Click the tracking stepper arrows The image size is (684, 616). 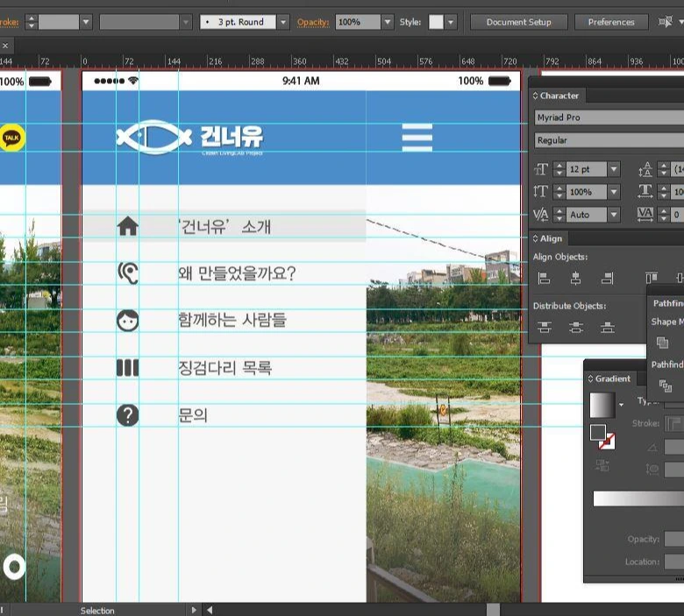(664, 215)
